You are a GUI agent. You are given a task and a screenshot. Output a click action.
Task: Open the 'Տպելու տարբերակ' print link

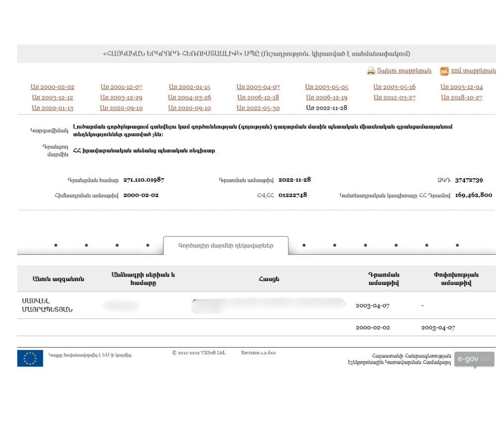pos(404,71)
